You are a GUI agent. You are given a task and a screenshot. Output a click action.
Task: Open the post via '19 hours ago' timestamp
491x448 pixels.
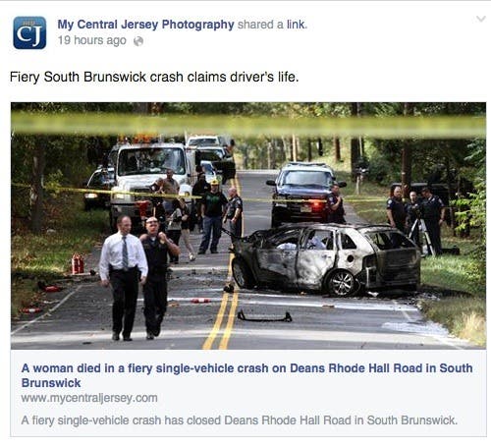(x=92, y=40)
